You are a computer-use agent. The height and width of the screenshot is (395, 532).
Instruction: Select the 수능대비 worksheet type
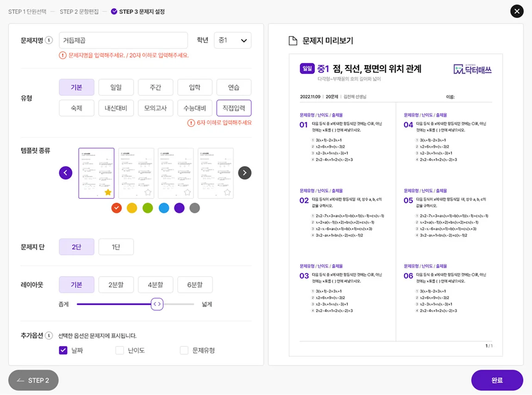pos(195,108)
